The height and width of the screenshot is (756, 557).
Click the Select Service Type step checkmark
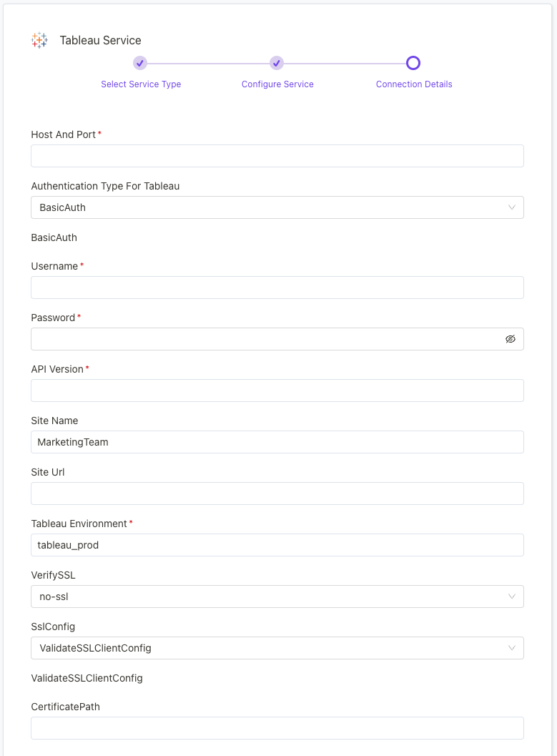(x=140, y=63)
